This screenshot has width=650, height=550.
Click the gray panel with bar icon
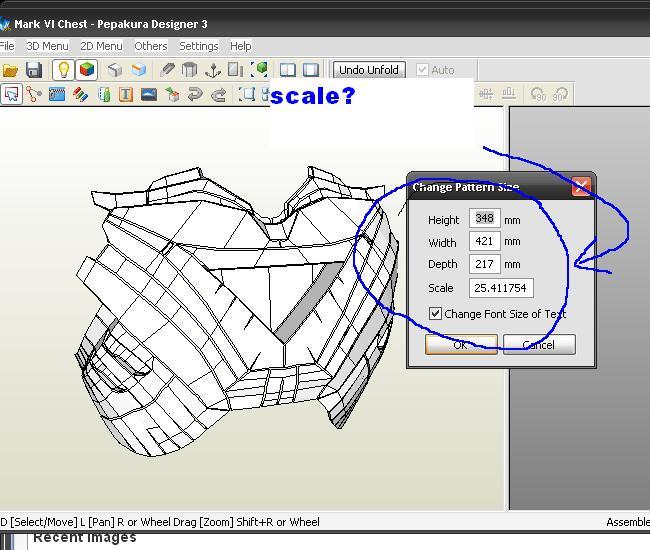tap(235, 70)
